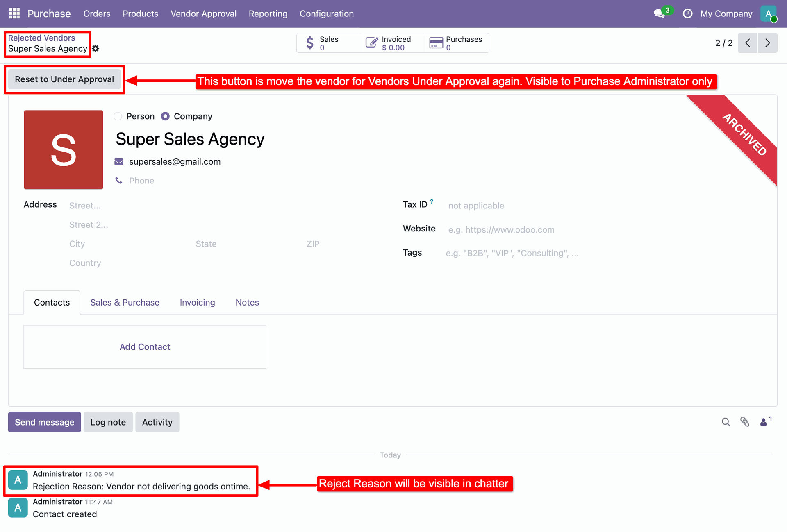Viewport: 787px width, 532px height.
Task: Open the activities clock icon
Action: pyautogui.click(x=687, y=14)
